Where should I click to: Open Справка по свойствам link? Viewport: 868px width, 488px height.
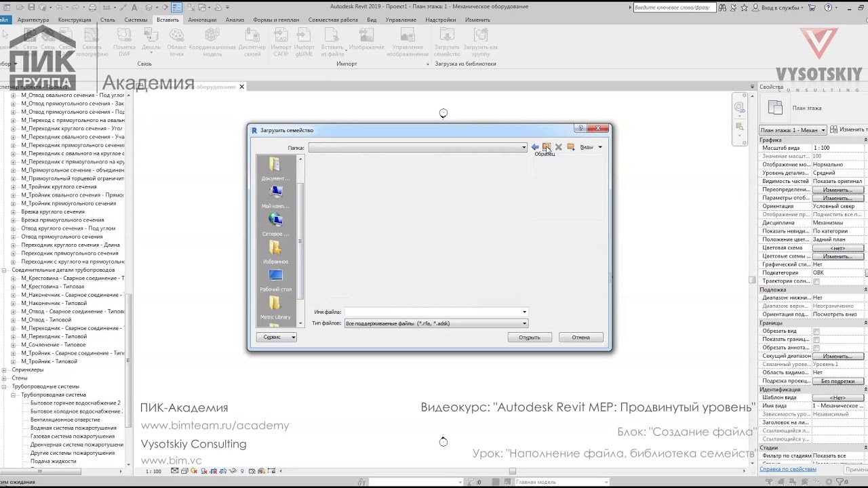pyautogui.click(x=788, y=469)
